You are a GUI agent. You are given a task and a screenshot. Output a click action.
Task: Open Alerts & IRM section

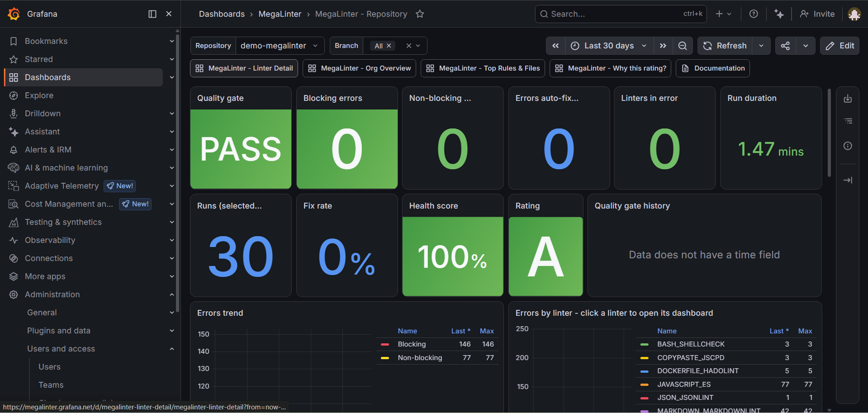click(x=48, y=150)
